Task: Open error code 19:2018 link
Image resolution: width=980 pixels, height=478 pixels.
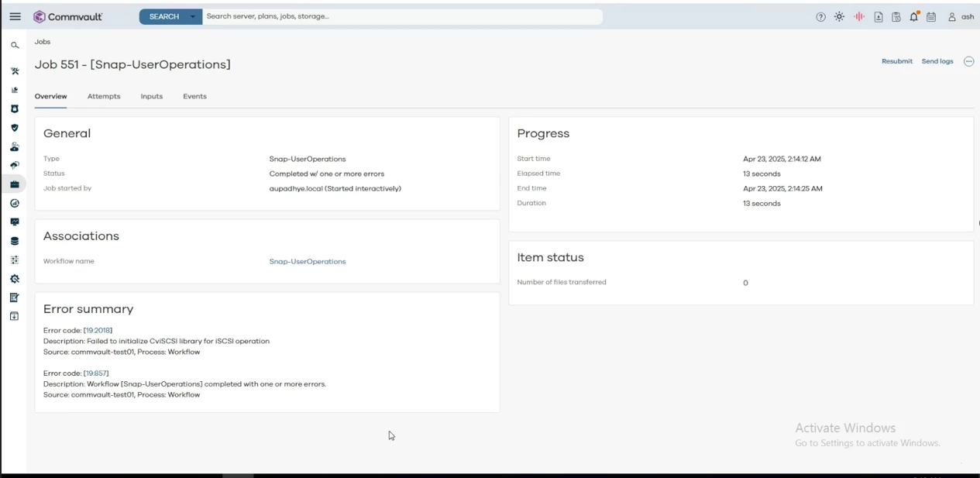Action: tap(98, 331)
